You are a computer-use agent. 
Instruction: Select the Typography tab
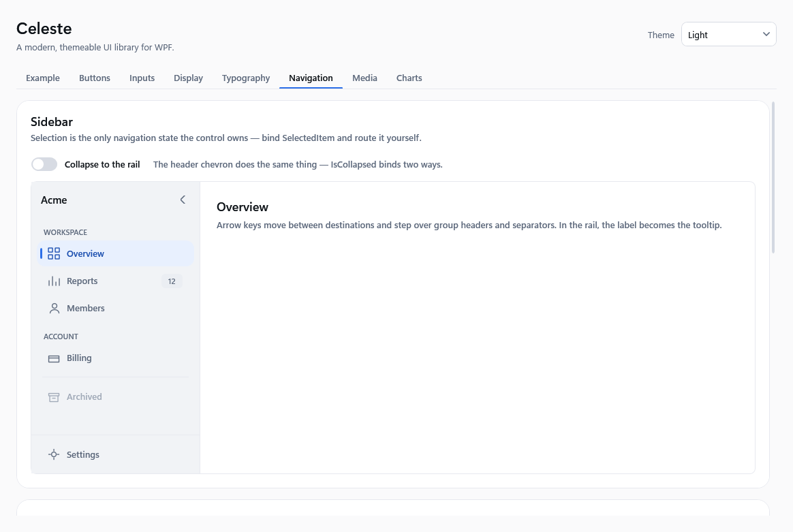click(246, 78)
